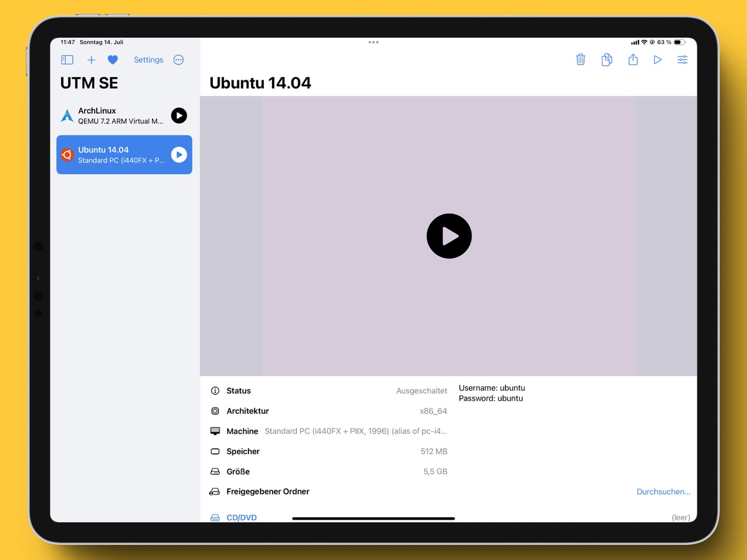The height and width of the screenshot is (560, 747).
Task: Tap the blue heart support icon
Action: 113,60
